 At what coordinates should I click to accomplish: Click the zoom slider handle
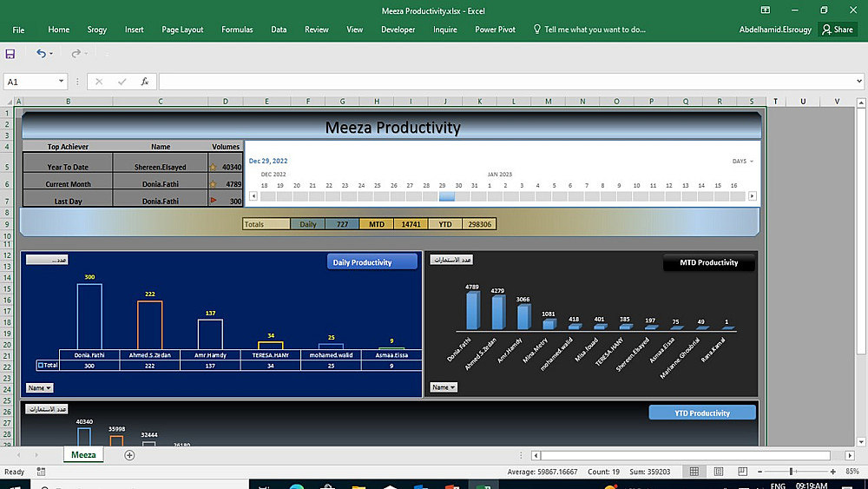[x=791, y=472]
